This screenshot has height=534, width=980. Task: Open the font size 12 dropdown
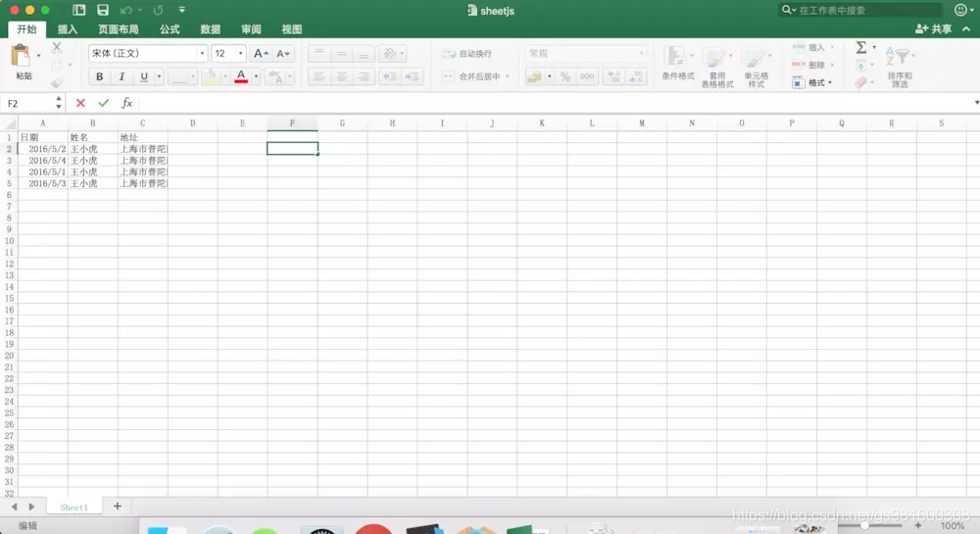[241, 54]
